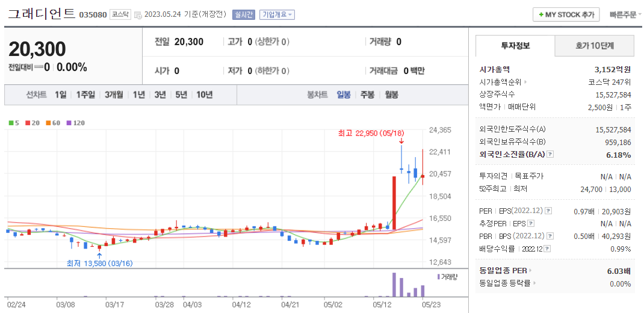Image resolution: width=644 pixels, height=313 pixels.
Task: Click the 배당수익률 value 0.99%
Action: point(621,249)
